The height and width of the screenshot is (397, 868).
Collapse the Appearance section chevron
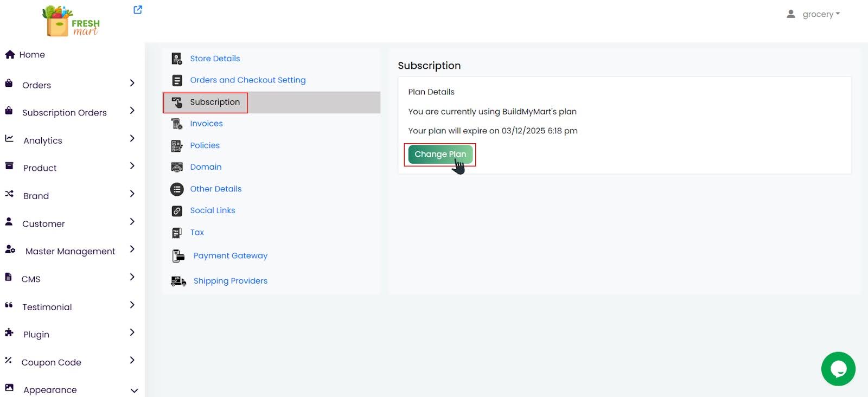tap(134, 390)
